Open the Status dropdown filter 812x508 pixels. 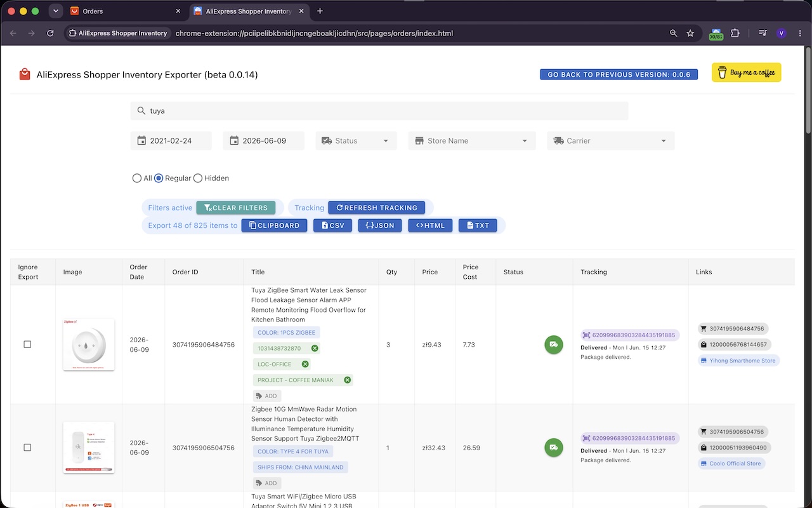[x=356, y=141]
